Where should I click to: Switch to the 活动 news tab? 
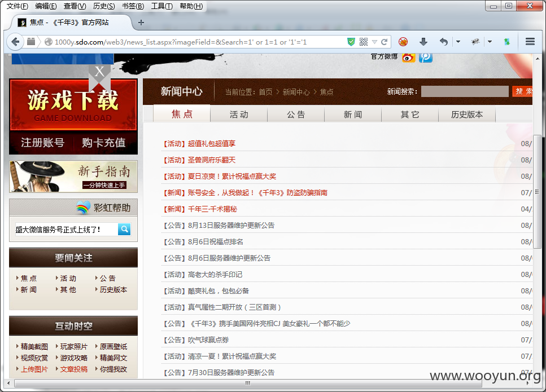(x=239, y=114)
